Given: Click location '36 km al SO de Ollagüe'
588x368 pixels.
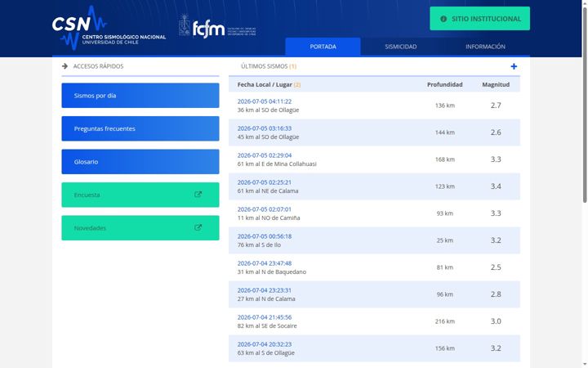Looking at the screenshot, I should (268, 110).
